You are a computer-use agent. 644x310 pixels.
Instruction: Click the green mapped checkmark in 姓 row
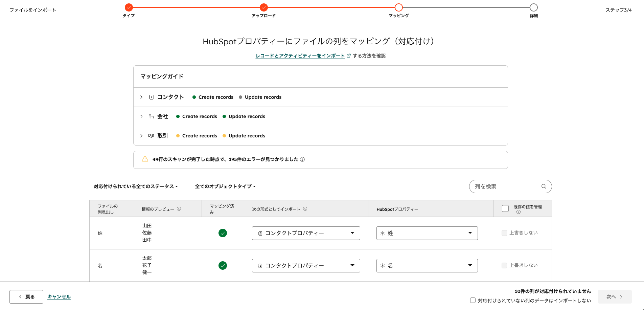(223, 233)
